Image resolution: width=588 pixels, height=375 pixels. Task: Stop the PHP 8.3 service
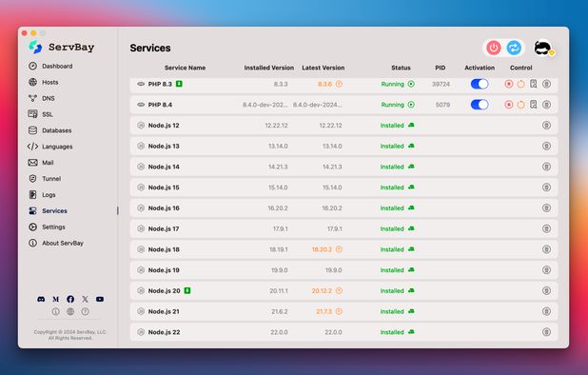click(509, 84)
